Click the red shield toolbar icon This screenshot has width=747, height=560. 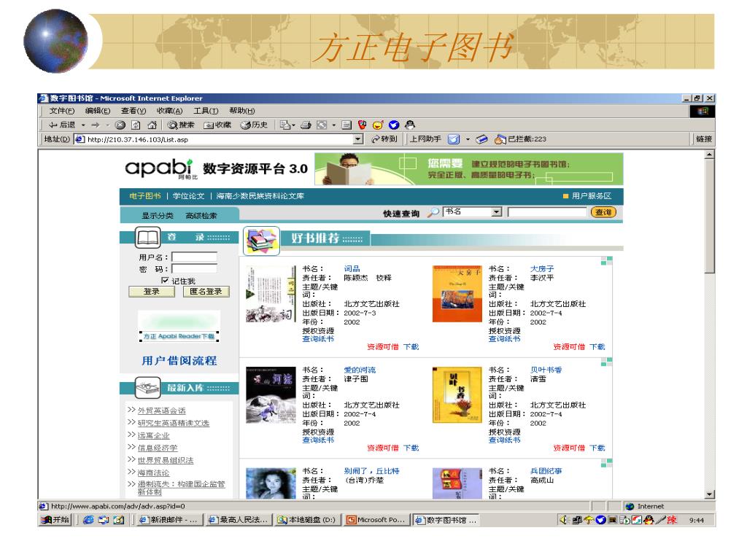[362, 125]
